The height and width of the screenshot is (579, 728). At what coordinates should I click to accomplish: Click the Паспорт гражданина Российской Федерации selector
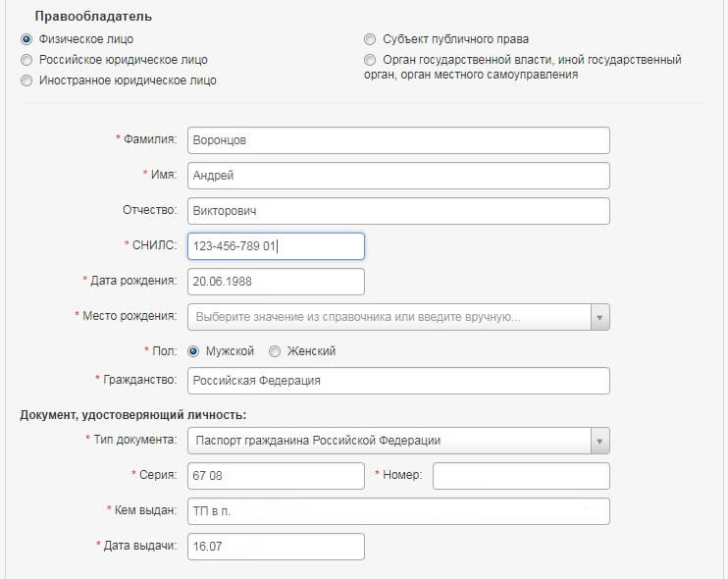(388, 441)
